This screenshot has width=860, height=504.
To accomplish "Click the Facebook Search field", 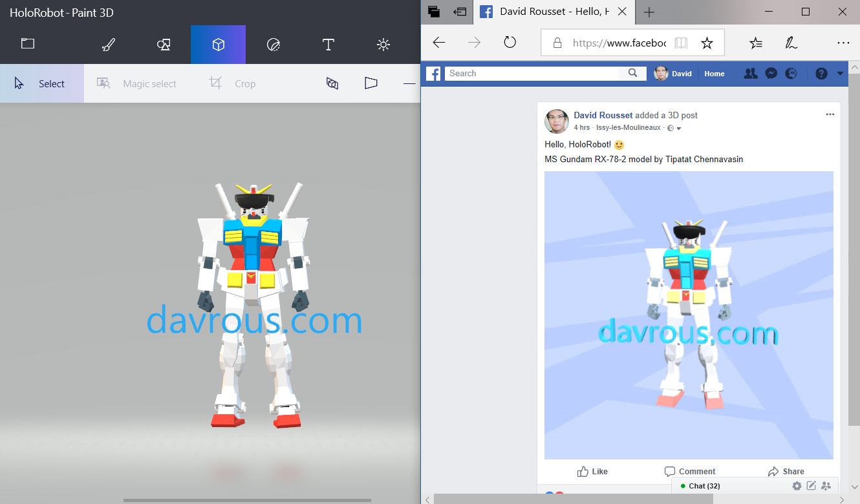I will click(x=532, y=74).
